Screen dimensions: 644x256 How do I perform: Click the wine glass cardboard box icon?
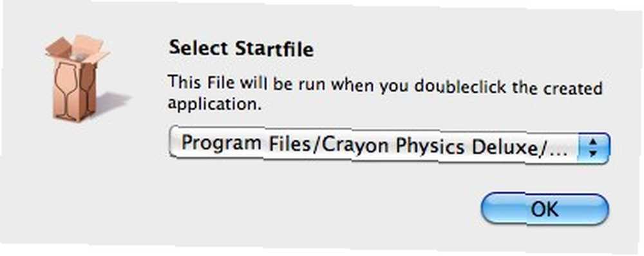[78, 78]
